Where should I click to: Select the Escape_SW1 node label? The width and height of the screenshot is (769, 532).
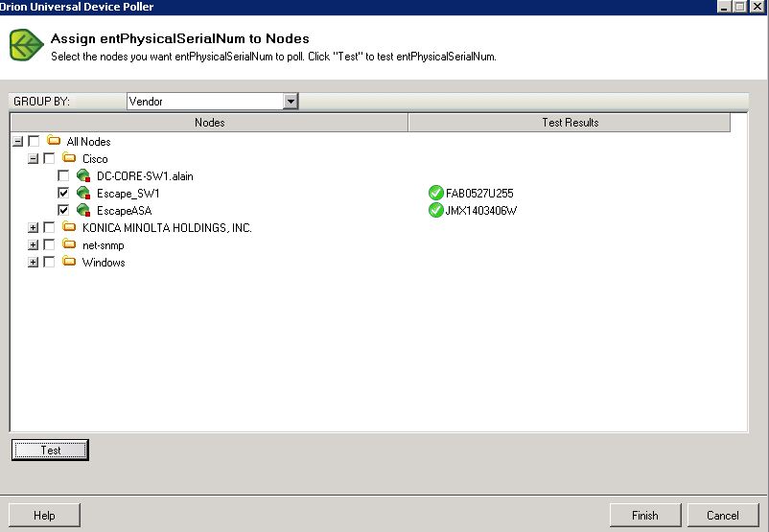(128, 194)
